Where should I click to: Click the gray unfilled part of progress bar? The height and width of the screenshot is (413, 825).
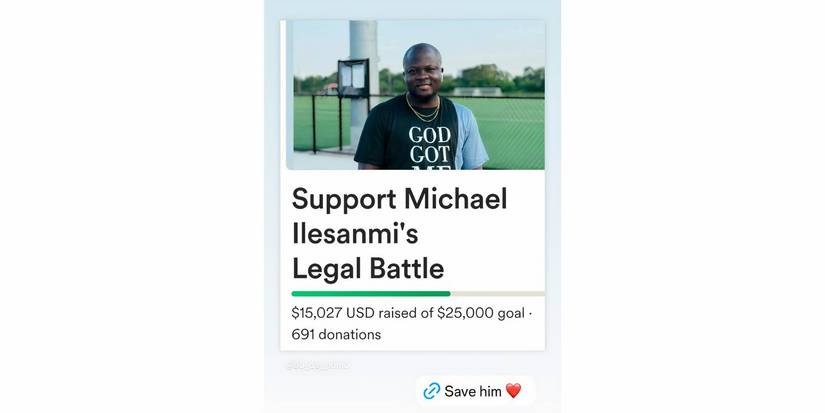click(498, 294)
